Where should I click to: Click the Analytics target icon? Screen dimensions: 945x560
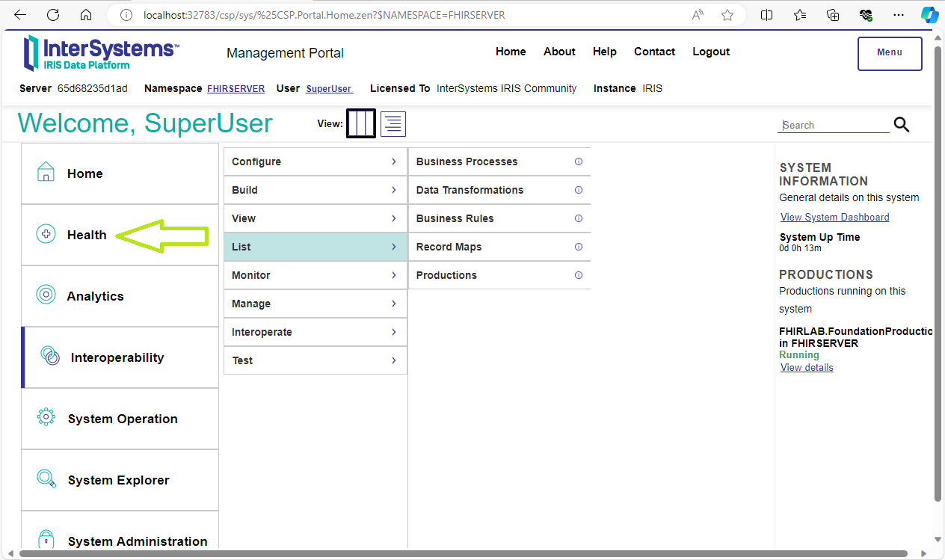(46, 295)
